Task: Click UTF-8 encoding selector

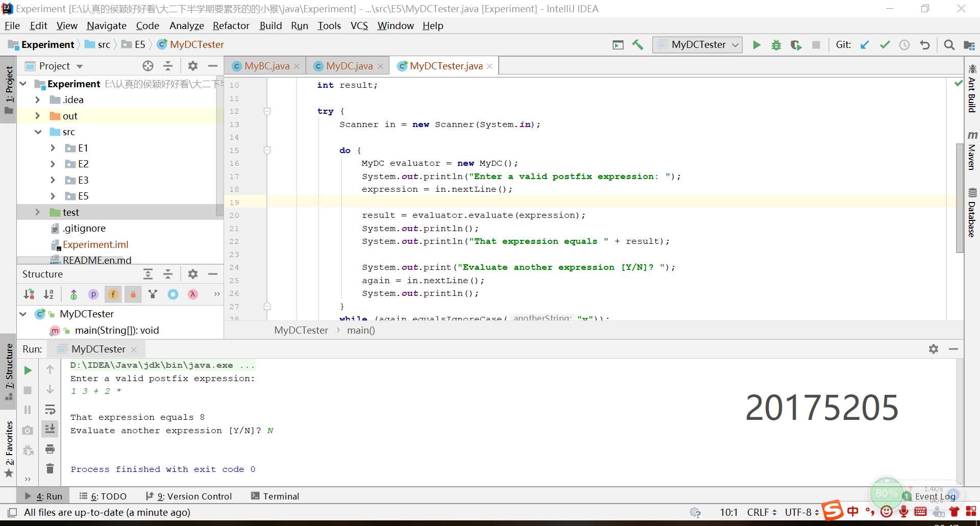Action: [801, 512]
